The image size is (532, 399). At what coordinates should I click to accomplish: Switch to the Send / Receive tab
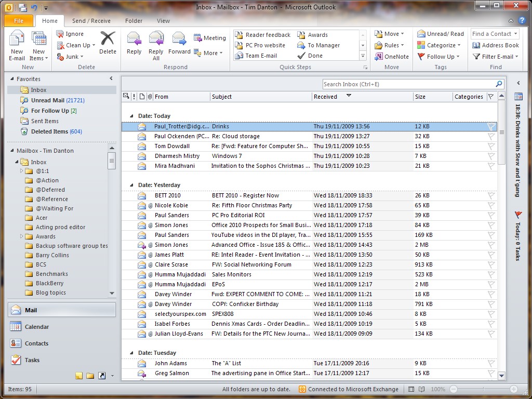tap(91, 21)
